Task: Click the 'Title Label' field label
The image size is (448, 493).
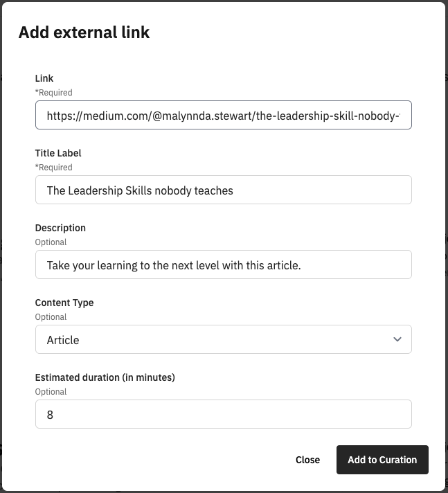Action: (58, 153)
